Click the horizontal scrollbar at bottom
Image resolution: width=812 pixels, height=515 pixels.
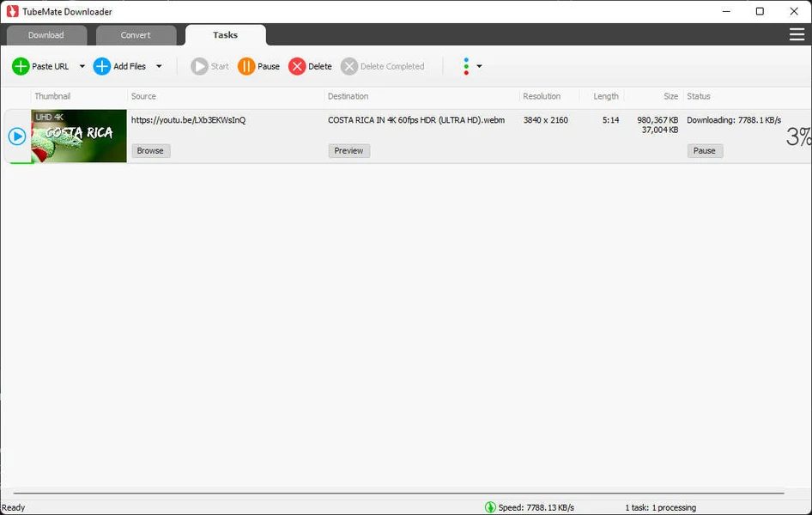pos(399,494)
